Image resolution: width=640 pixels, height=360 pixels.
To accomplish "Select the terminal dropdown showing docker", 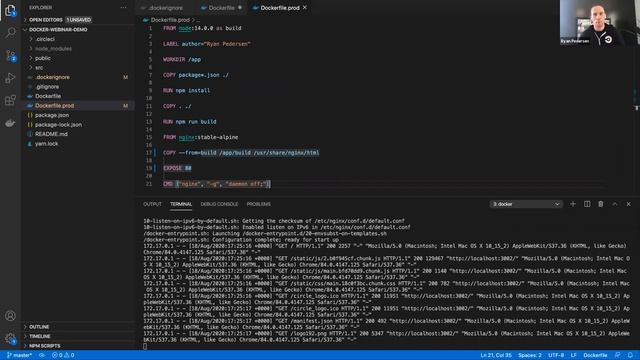I will coord(526,204).
